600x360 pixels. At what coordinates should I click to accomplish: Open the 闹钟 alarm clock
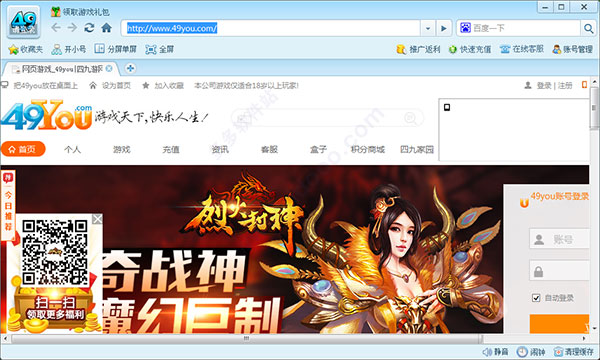tap(522, 352)
